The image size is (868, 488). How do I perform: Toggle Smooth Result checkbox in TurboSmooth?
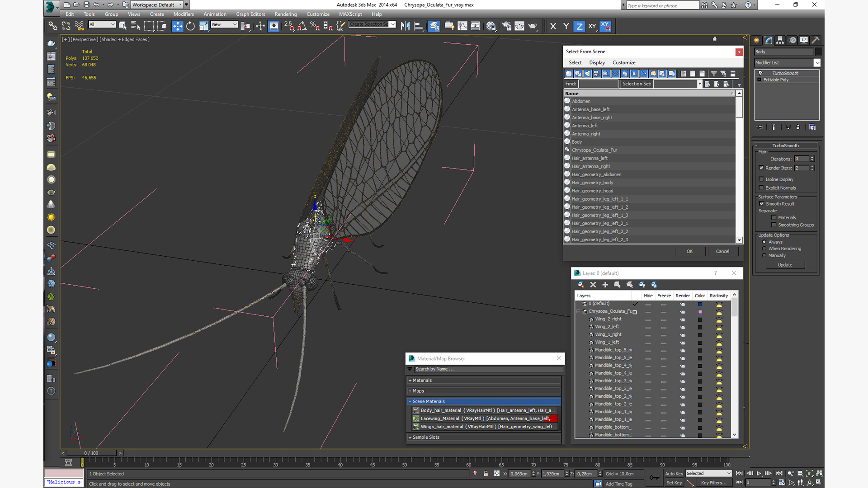point(763,204)
